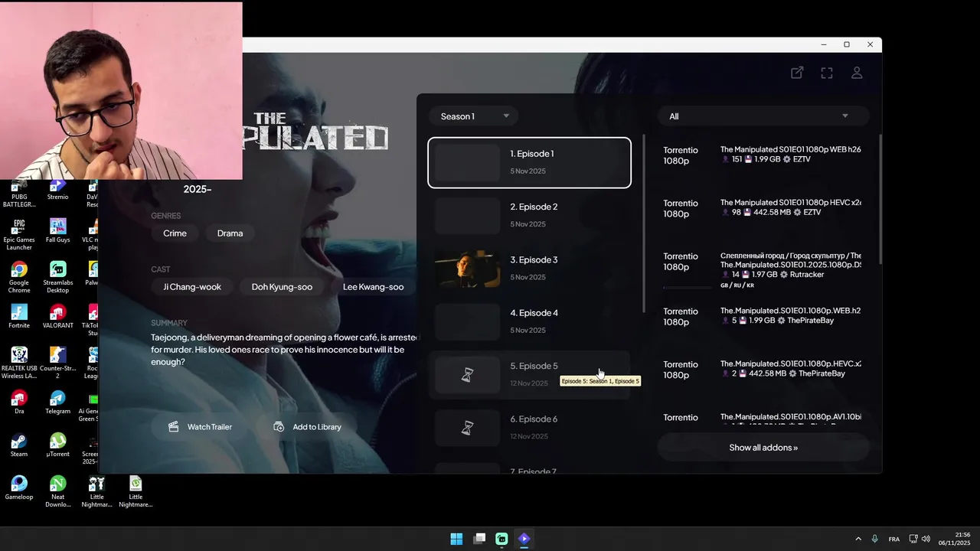Select 5. Episode 5 in the list
Viewport: 980px width, 551px height.
(x=529, y=375)
